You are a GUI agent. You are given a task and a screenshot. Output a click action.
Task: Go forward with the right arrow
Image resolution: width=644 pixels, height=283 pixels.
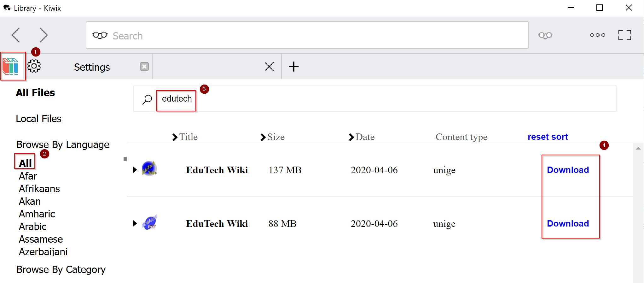pyautogui.click(x=44, y=35)
